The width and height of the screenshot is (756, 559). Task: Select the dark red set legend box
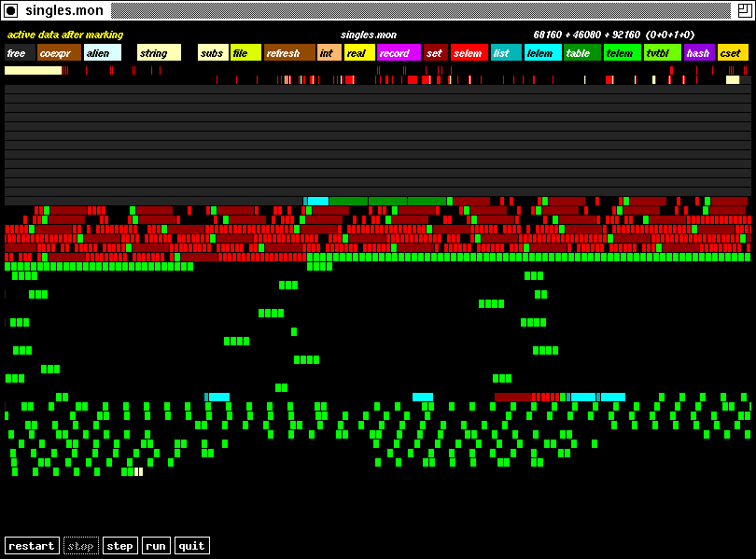click(x=435, y=53)
